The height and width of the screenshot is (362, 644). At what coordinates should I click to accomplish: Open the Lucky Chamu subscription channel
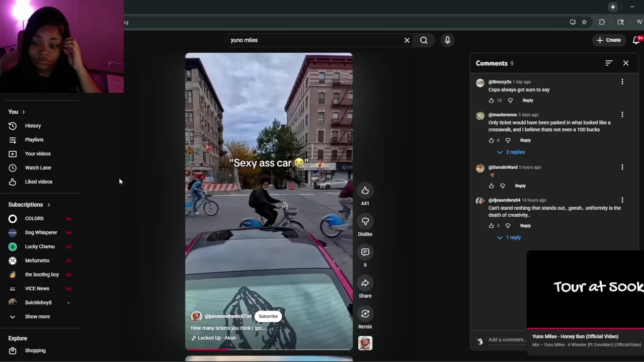click(x=40, y=247)
